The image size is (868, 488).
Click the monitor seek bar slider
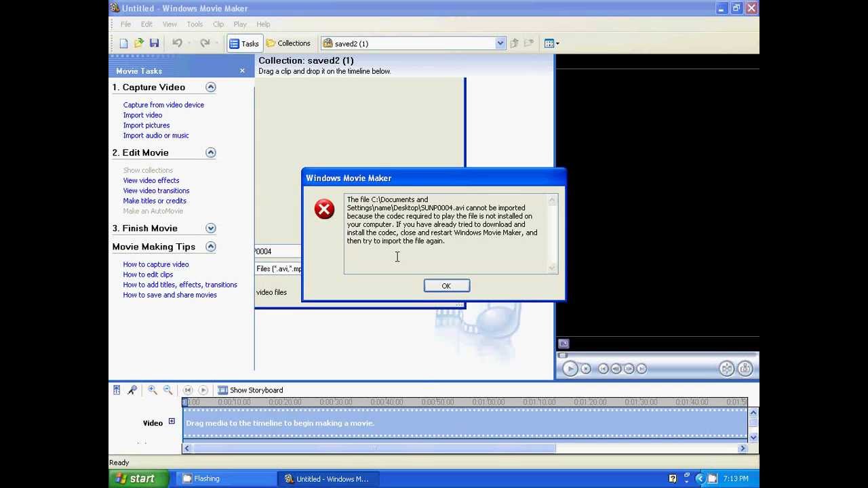click(x=562, y=355)
